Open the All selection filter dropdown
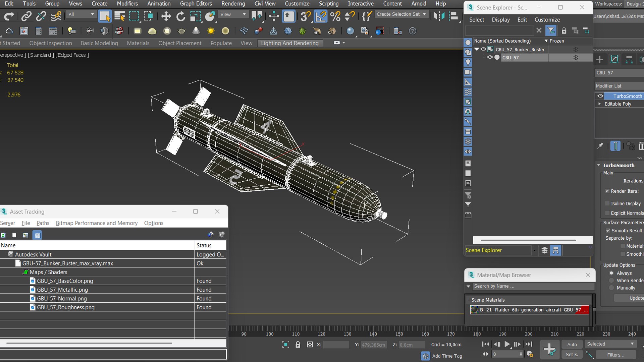Screen dimensions: 644x362 click(81, 14)
